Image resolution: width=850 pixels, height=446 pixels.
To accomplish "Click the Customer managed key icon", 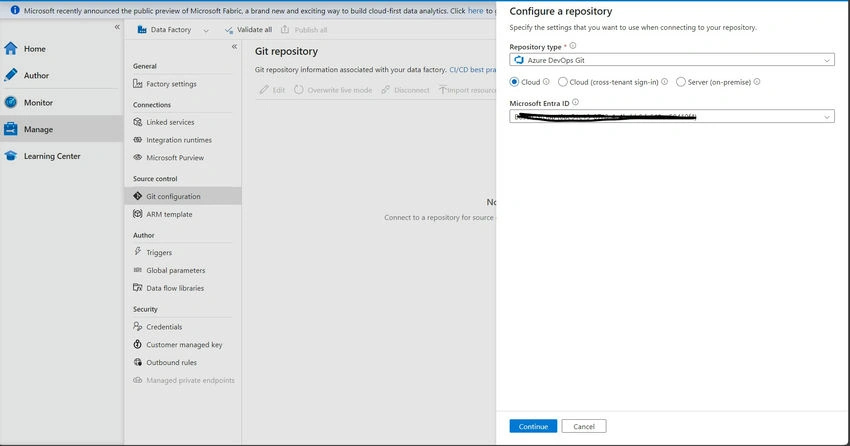I will 138,345.
